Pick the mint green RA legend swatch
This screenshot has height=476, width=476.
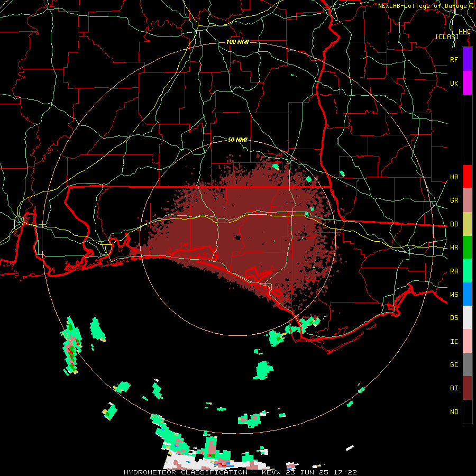(x=467, y=271)
